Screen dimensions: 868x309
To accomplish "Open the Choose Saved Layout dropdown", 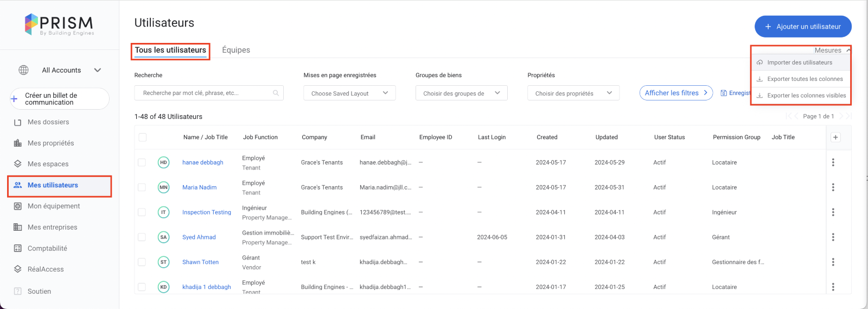I will coord(349,93).
